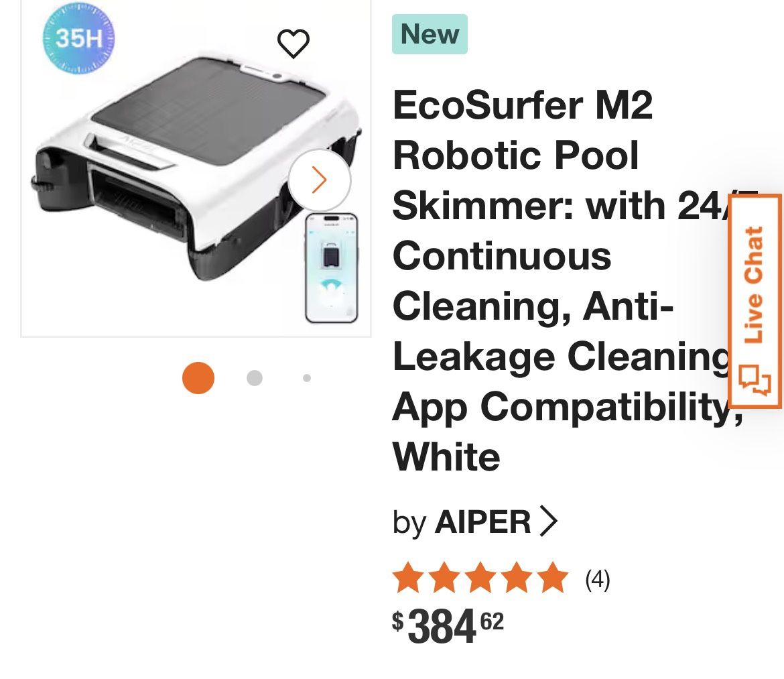Click the New badge above the title
784x679 pixels.
(430, 34)
